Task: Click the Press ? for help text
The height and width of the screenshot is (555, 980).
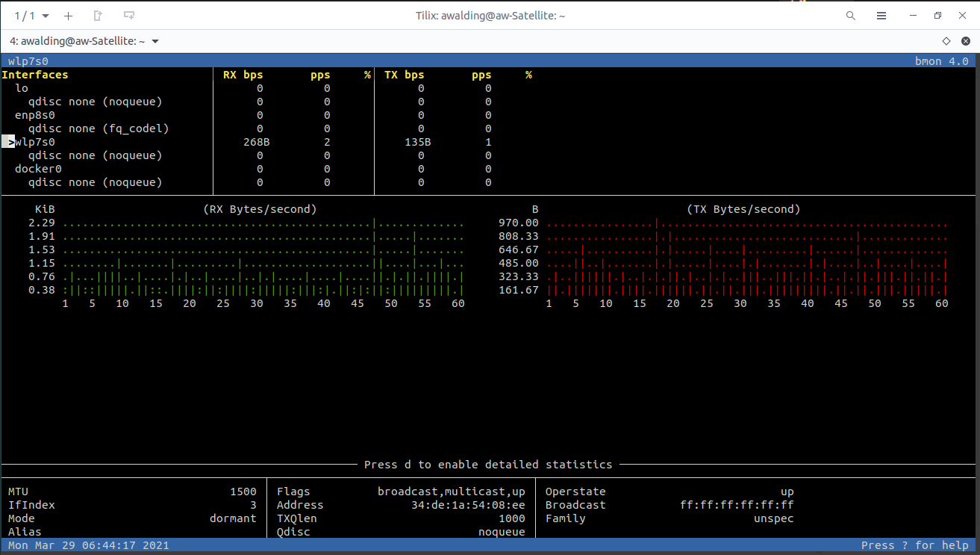Action: (x=914, y=545)
